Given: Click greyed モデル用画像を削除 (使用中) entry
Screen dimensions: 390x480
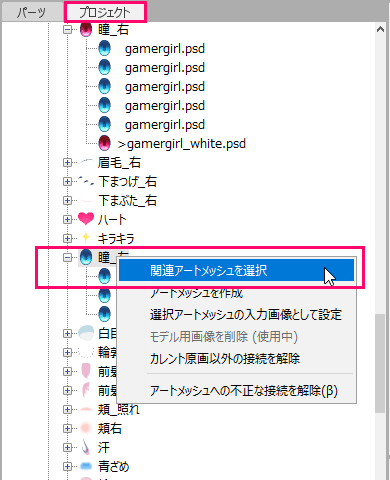Looking at the screenshot, I should tap(223, 337).
